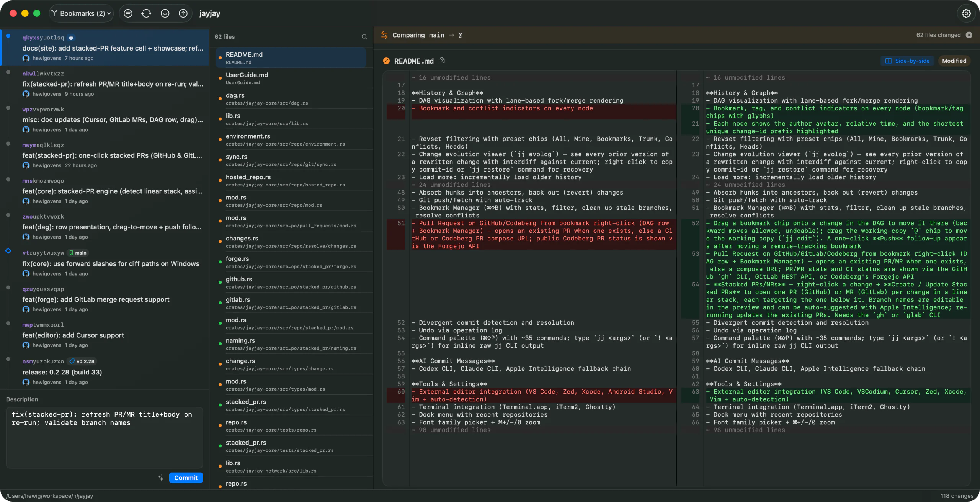Click the diamond graph node for vtruyytwuxyw
This screenshot has width=980, height=502.
pos(8,251)
